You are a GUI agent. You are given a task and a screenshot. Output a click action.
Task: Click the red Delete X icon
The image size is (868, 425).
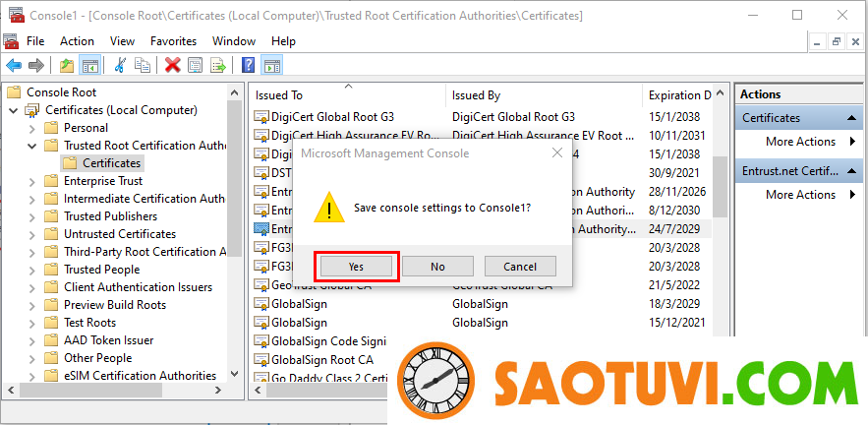pyautogui.click(x=173, y=66)
